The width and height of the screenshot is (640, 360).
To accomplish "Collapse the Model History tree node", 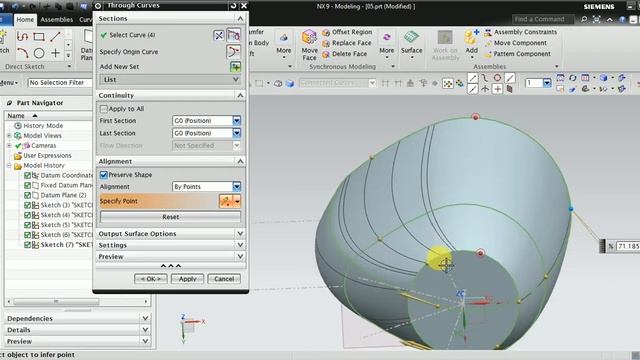I will [9, 166].
